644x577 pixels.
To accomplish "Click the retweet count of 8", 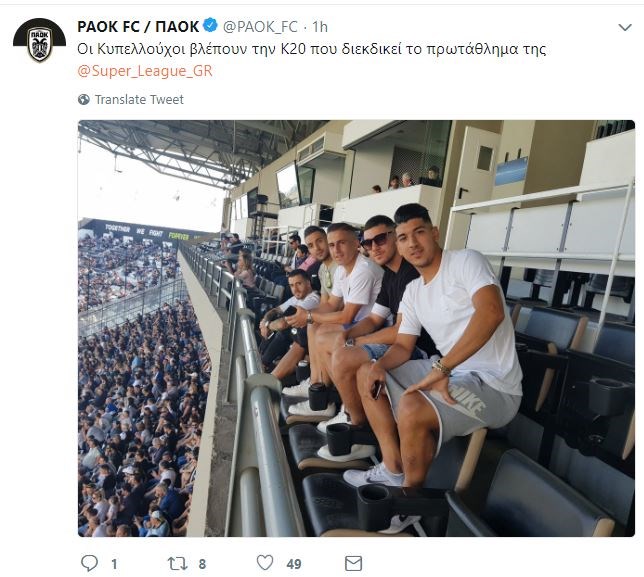I will click(x=202, y=564).
